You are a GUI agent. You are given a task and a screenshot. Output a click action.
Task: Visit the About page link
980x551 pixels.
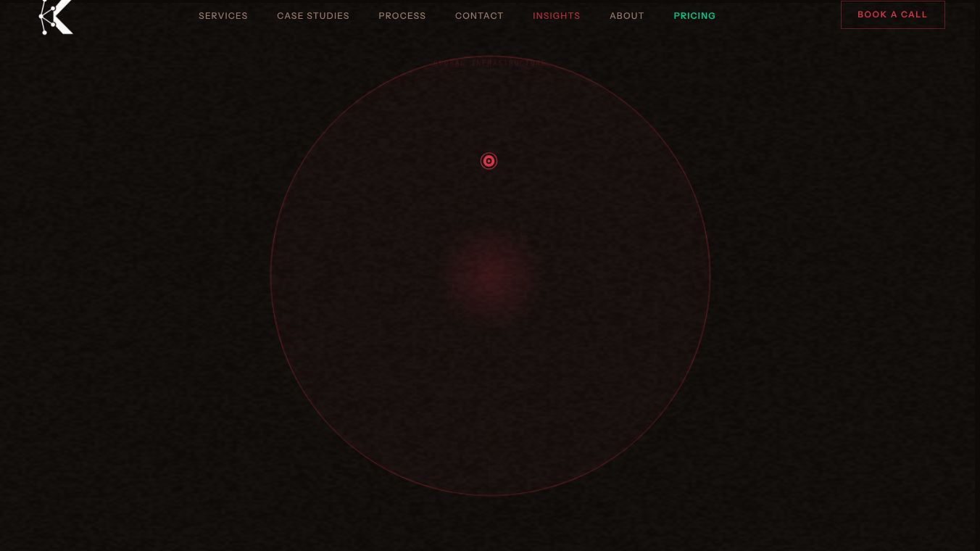[x=627, y=15]
